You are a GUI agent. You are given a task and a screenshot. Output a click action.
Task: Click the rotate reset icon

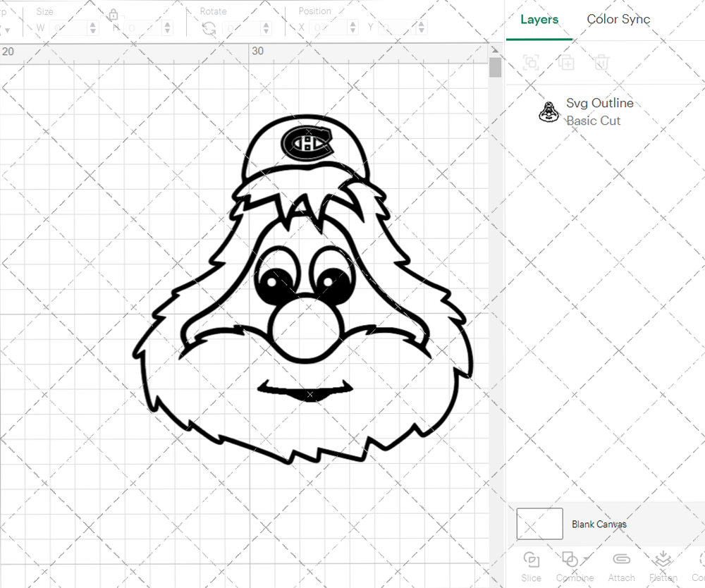208,27
